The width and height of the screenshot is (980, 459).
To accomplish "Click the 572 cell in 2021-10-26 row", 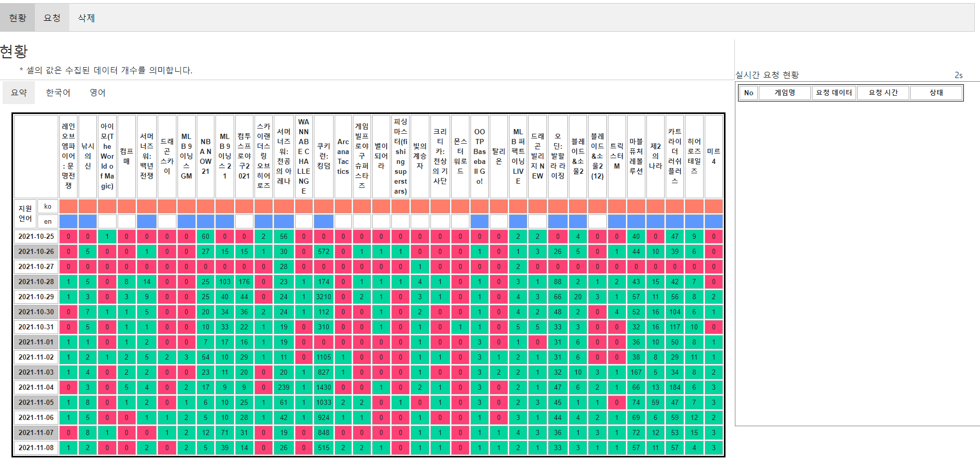I will pos(324,251).
